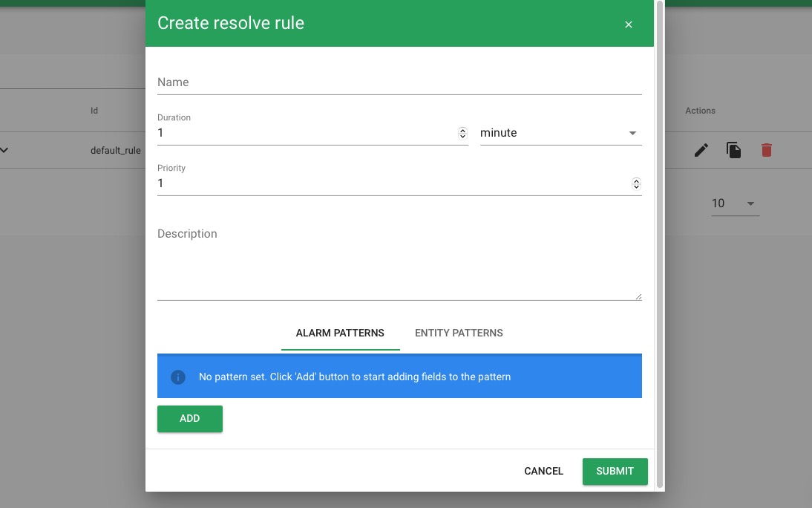Select the ALARM PATTERNS tab
The height and width of the screenshot is (508, 812).
340,333
